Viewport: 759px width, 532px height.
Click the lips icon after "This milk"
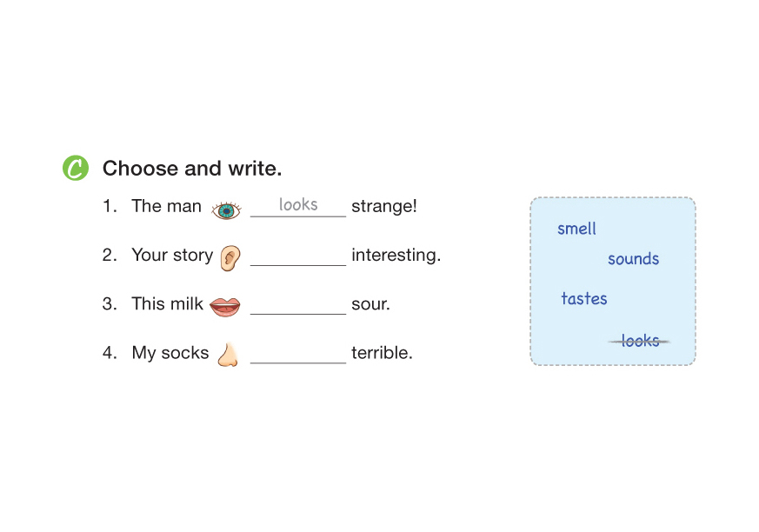point(225,306)
